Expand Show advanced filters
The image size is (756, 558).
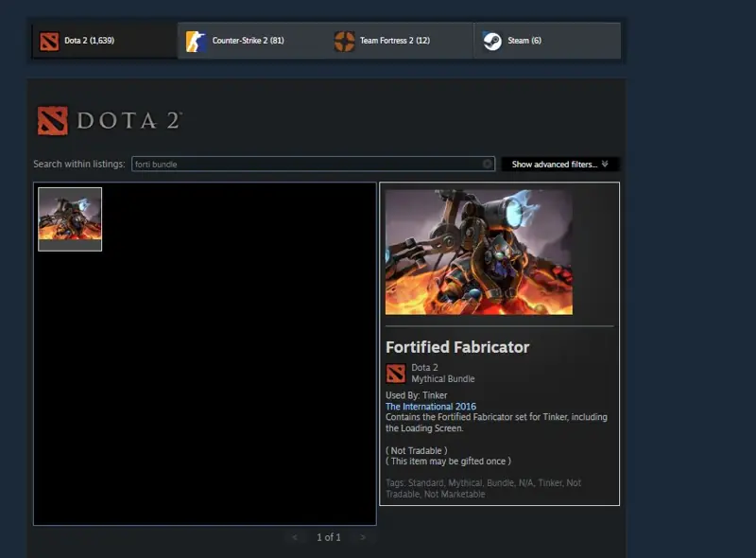pyautogui.click(x=559, y=165)
